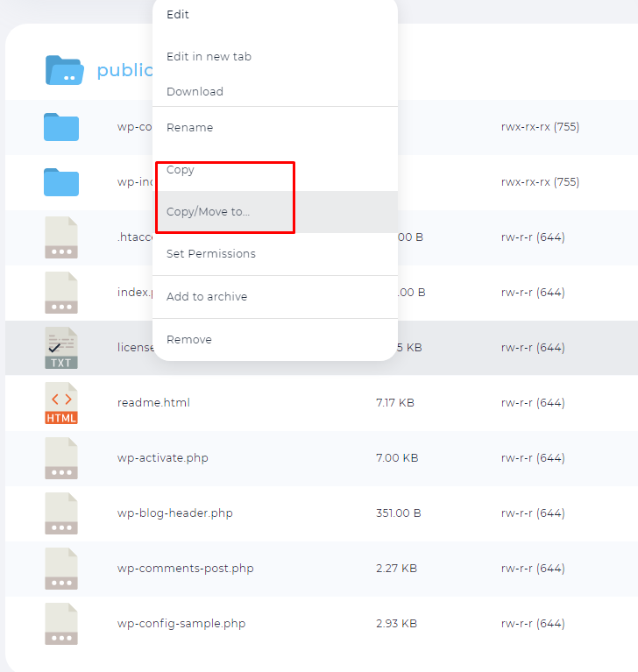Click the first wp-co folder icon

click(x=61, y=127)
